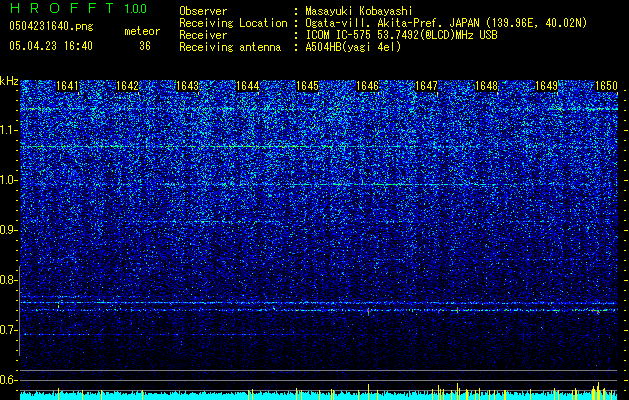Click the meteor count value 36
Image resolution: width=629 pixels, height=400 pixels.
coord(145,46)
